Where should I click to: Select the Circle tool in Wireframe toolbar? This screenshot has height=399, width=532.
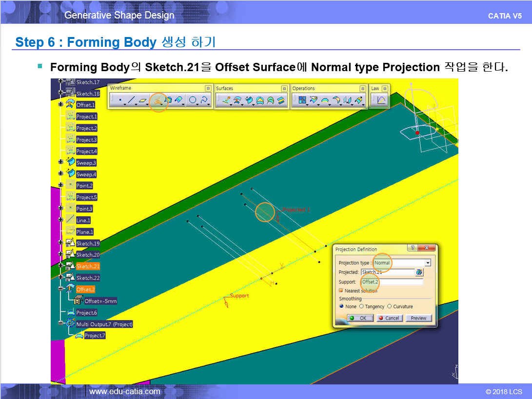tap(193, 101)
